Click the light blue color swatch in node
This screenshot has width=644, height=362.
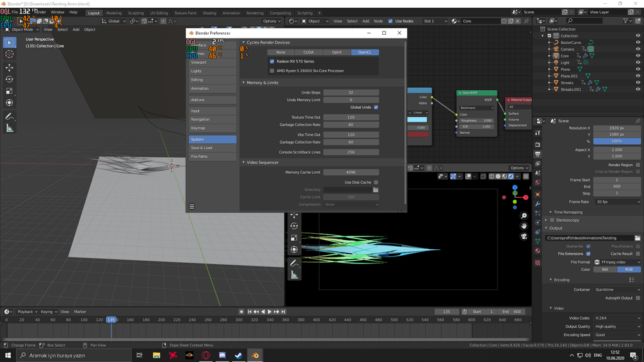coord(417,119)
